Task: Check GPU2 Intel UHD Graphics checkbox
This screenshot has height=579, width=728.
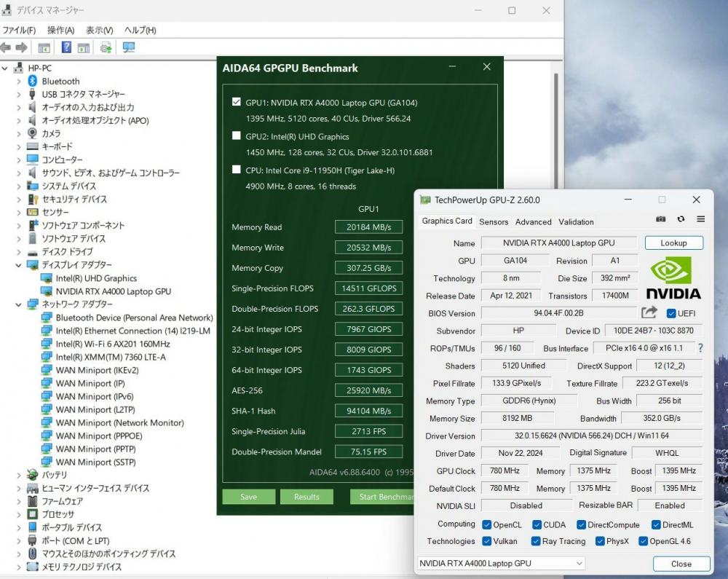Action: click(x=237, y=135)
